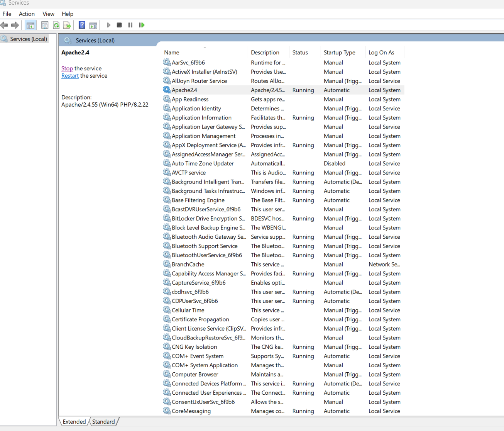Open the blue Help toolbar icon

click(x=82, y=25)
